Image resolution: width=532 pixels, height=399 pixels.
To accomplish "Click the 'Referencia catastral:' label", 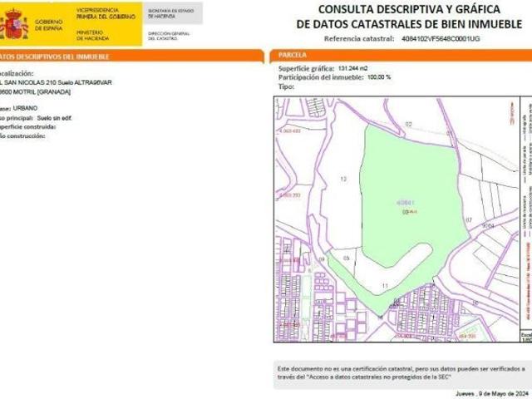I will (359, 39).
